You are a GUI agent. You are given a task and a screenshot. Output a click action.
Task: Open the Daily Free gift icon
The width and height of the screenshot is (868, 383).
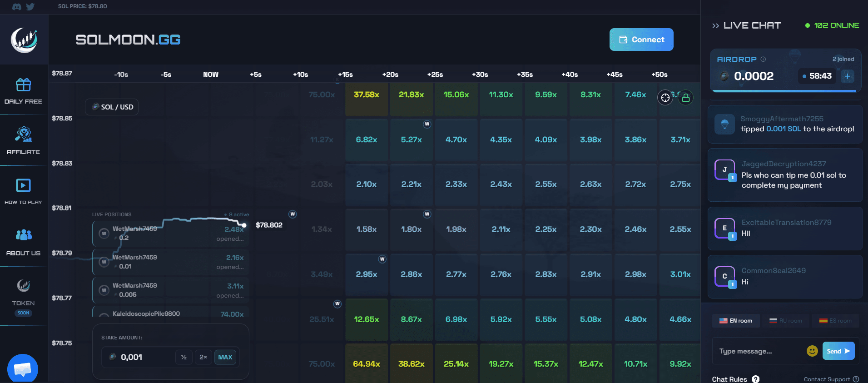coord(23,85)
